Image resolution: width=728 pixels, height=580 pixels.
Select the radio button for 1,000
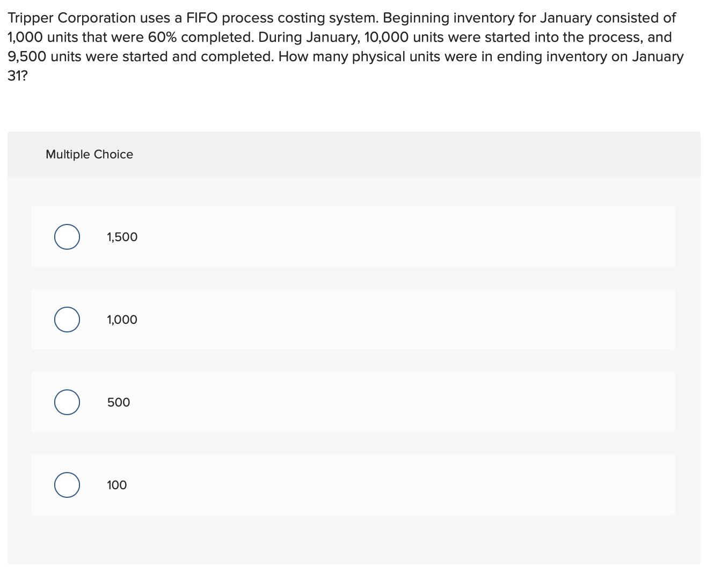pyautogui.click(x=67, y=319)
